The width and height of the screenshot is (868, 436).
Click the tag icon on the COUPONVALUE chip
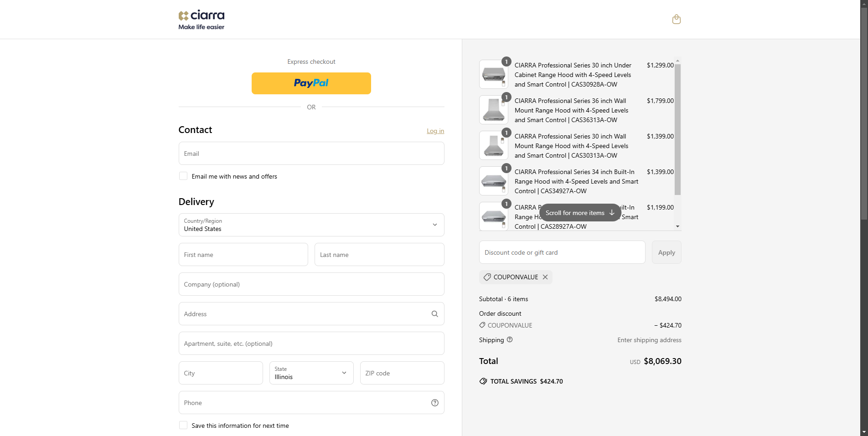pyautogui.click(x=487, y=277)
